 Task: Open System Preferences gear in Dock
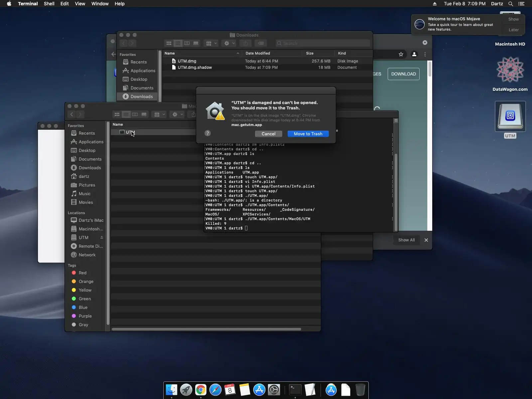274,390
